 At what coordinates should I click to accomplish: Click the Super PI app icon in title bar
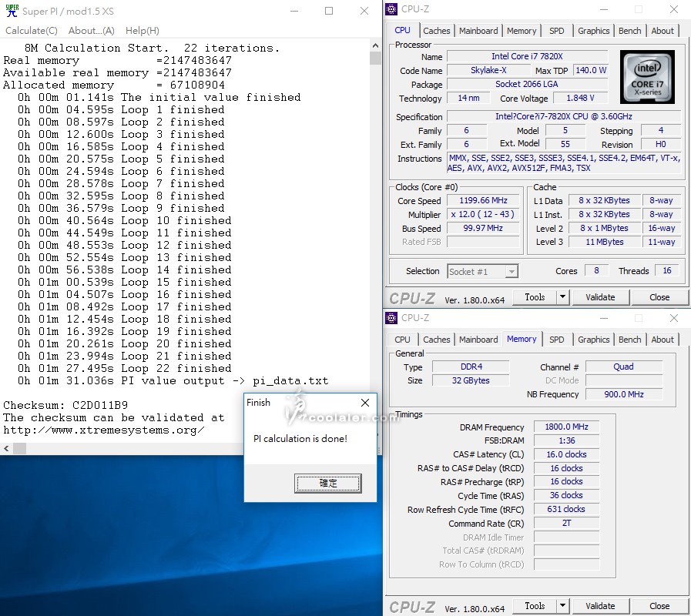pos(12,11)
